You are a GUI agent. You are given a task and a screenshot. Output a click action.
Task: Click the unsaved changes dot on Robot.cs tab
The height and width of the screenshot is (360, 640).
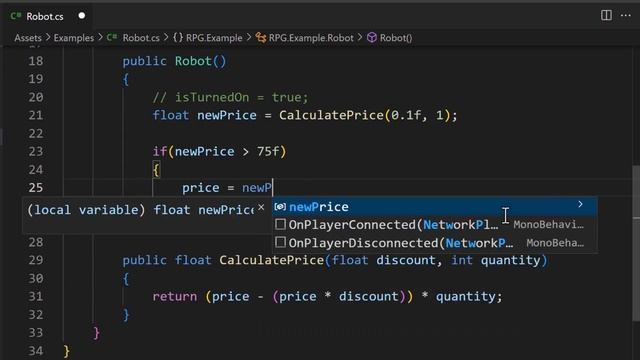[x=82, y=16]
